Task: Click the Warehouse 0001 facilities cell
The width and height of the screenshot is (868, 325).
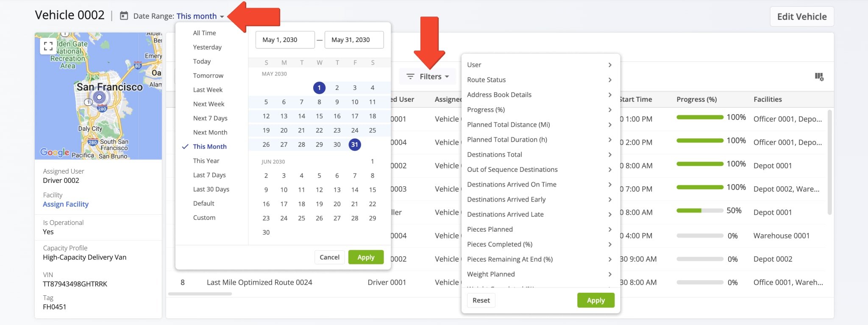Action: click(x=782, y=236)
